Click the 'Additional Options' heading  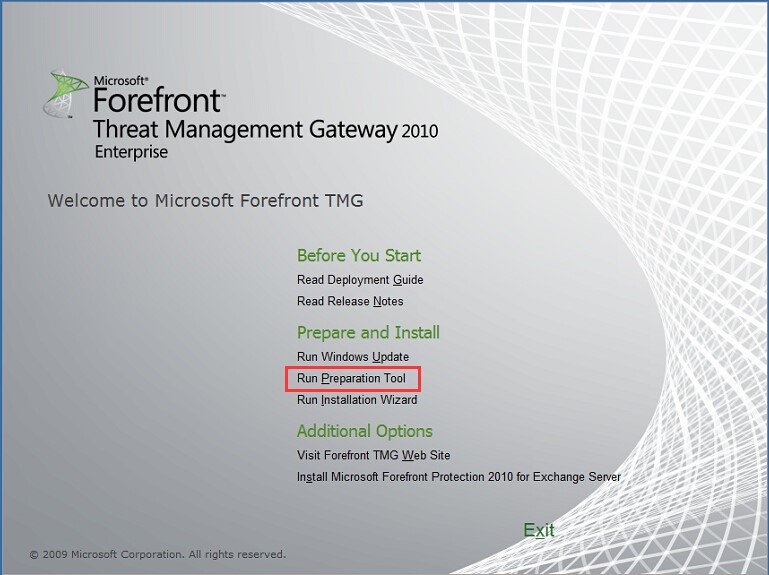click(364, 431)
